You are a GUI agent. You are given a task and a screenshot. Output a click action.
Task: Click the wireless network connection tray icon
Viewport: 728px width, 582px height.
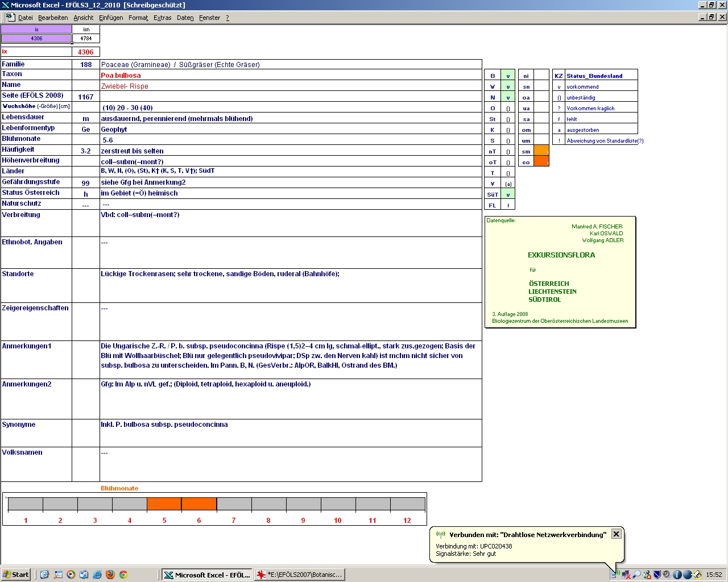(615, 575)
